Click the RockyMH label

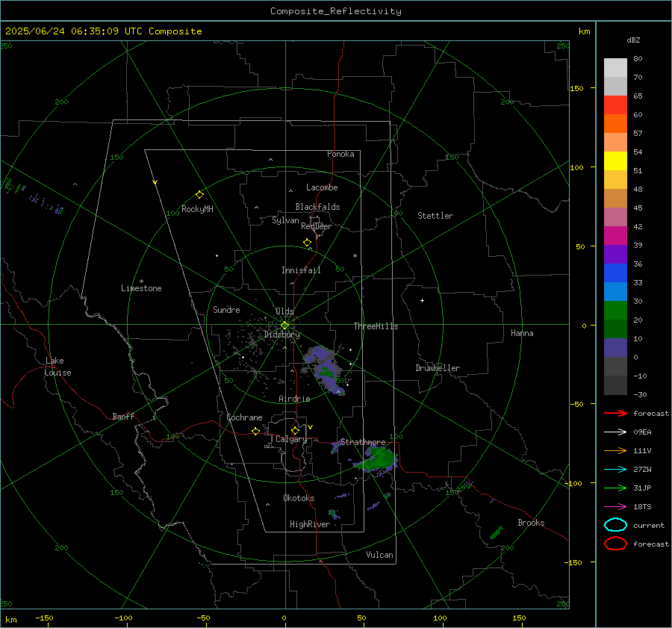197,210
